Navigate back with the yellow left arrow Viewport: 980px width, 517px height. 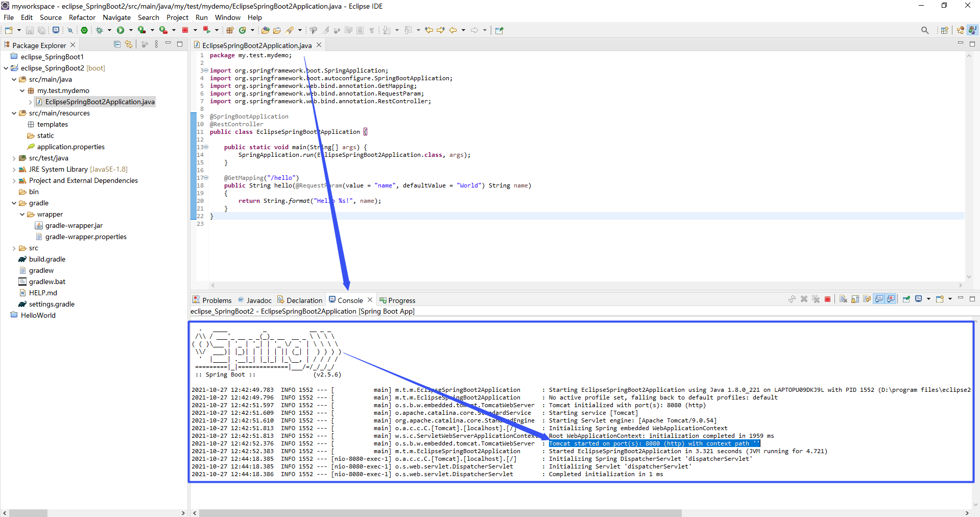pos(453,30)
